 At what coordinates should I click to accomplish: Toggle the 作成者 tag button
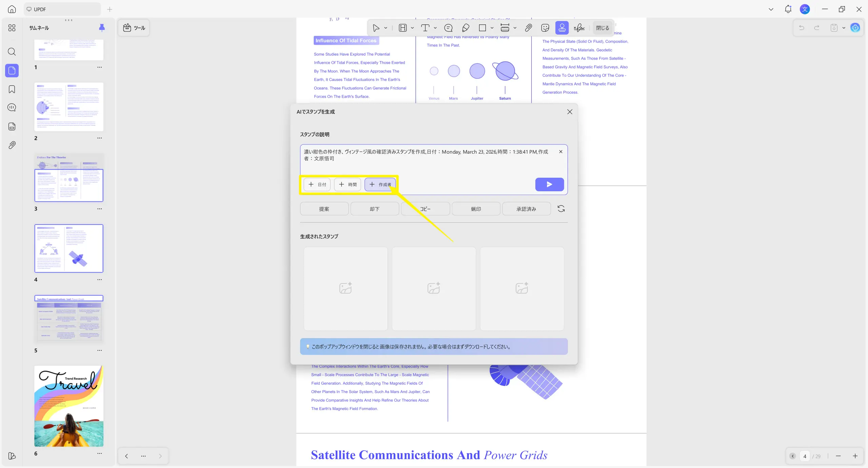[x=380, y=184]
